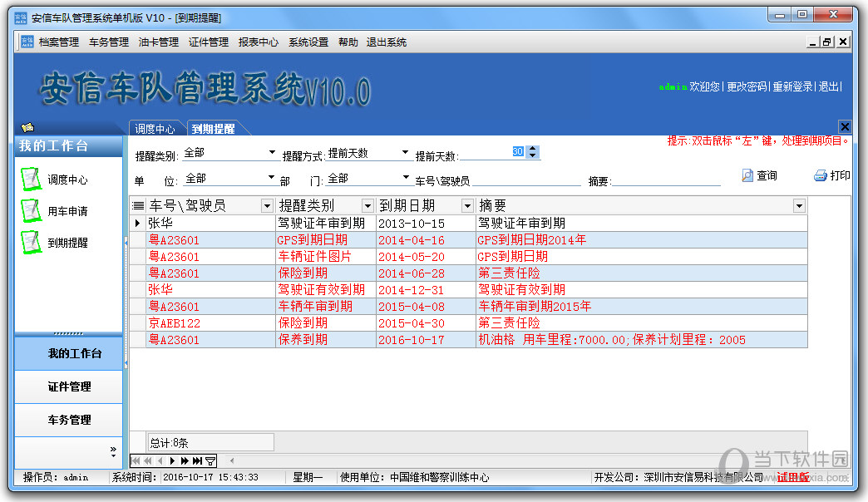This screenshot has width=868, height=502.
Task: Click the 摘要 text input field
Action: 666,180
